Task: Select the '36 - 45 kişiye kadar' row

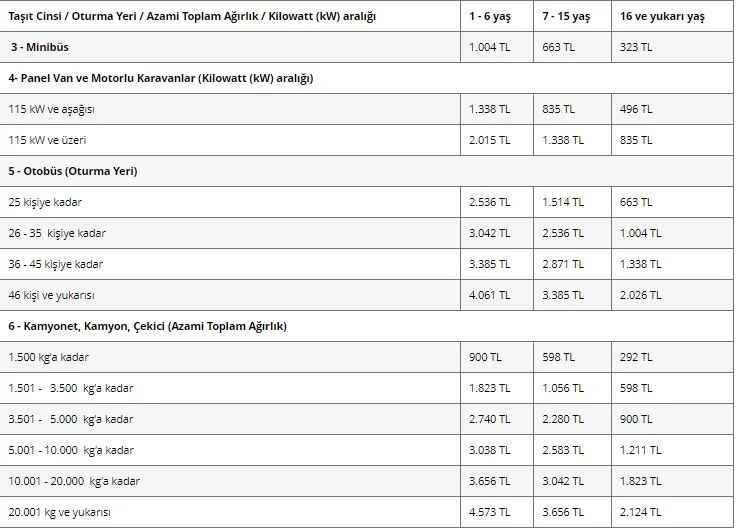Action: click(x=366, y=264)
